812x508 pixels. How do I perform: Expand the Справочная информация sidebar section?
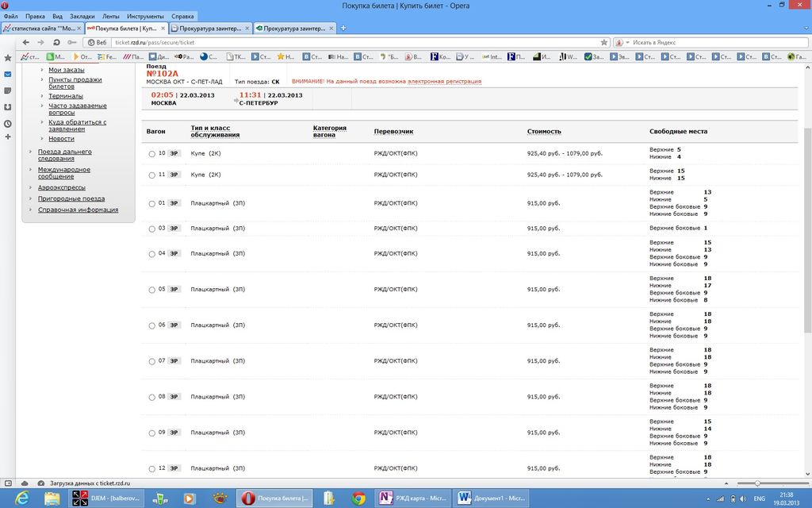[x=78, y=210]
